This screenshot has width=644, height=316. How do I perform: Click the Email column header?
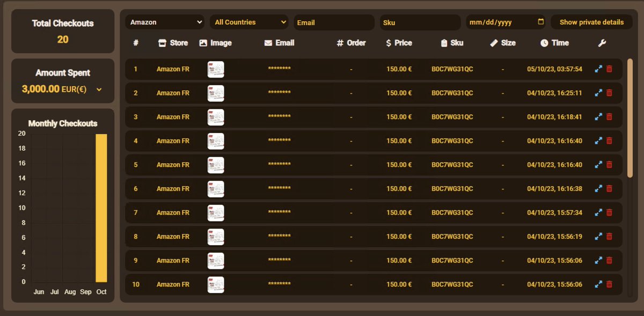click(279, 43)
